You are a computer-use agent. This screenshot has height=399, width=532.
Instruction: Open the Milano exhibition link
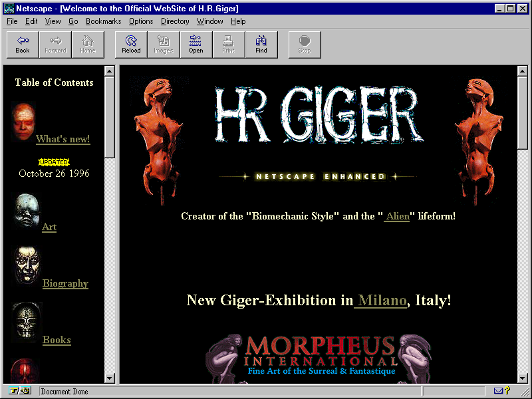(x=380, y=300)
